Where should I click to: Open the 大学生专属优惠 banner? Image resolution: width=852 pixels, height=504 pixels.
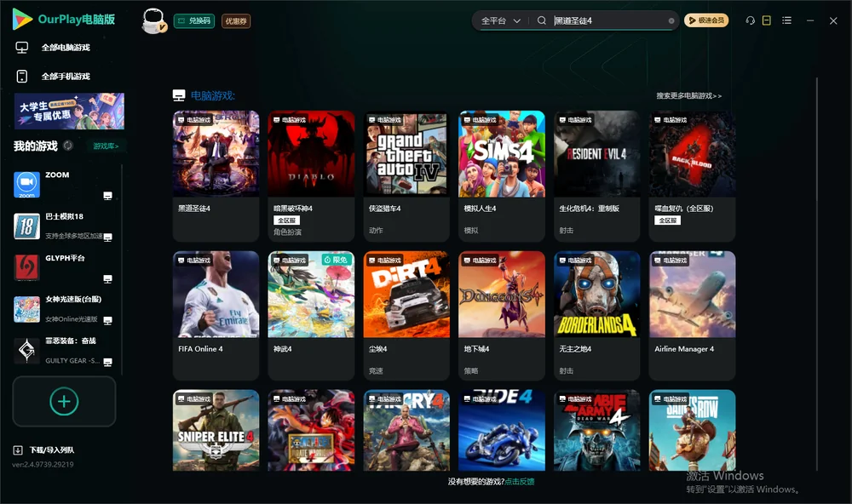(x=69, y=112)
